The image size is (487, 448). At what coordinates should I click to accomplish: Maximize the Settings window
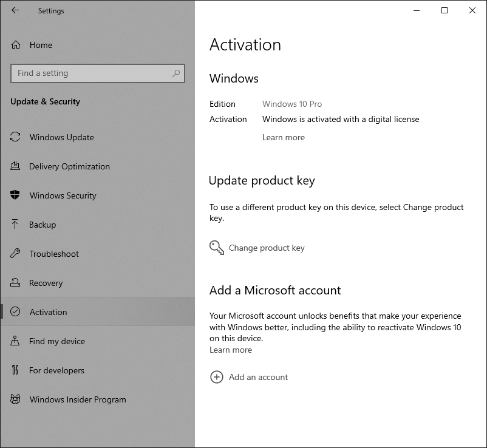coord(444,10)
